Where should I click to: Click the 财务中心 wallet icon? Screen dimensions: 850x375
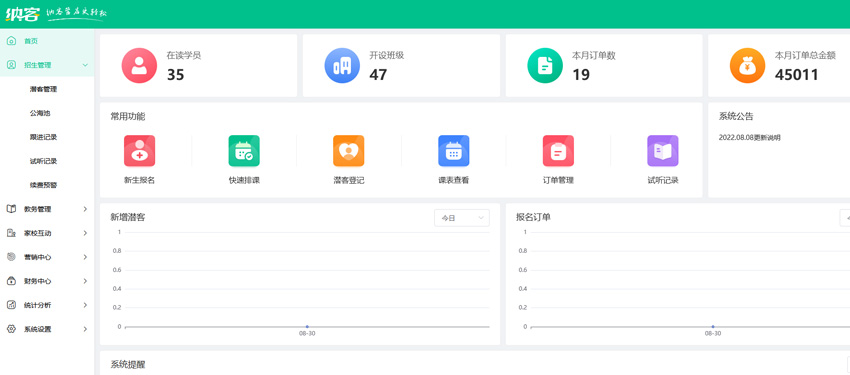pyautogui.click(x=11, y=281)
